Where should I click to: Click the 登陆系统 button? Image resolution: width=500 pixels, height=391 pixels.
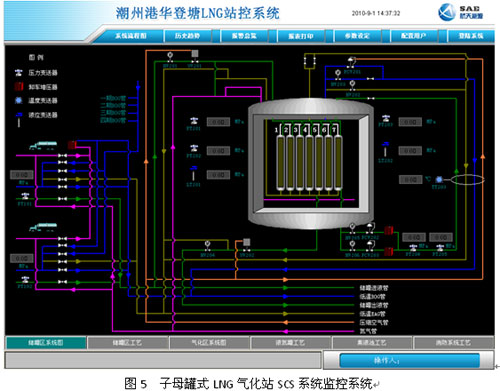(x=470, y=36)
